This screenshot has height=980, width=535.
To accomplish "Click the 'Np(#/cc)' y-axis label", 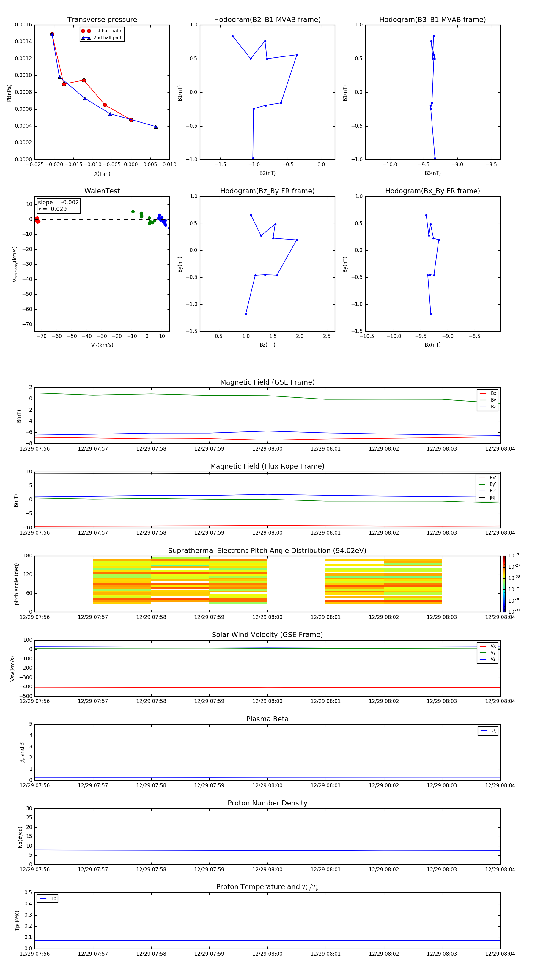I will (x=20, y=837).
